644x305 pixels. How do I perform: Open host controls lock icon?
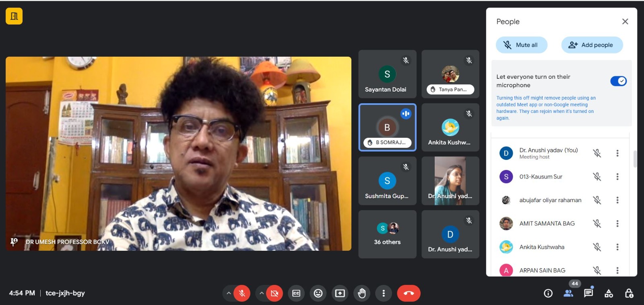(x=629, y=293)
